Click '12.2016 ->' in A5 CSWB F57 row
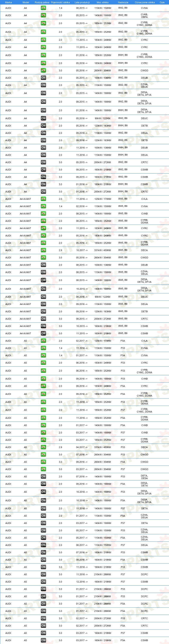 (82, 582)
